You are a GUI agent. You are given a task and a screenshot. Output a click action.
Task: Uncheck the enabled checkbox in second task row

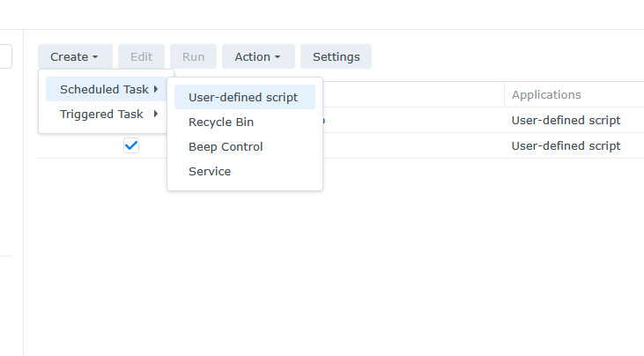(x=131, y=145)
